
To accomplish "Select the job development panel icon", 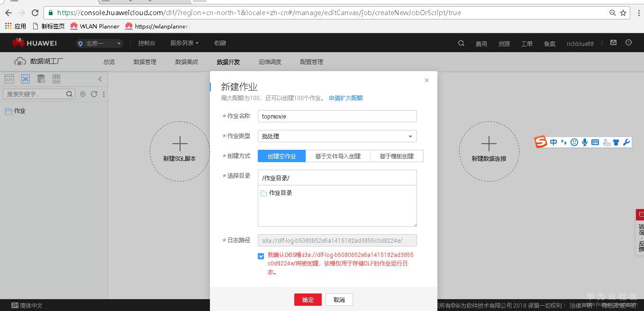I will click(x=26, y=79).
